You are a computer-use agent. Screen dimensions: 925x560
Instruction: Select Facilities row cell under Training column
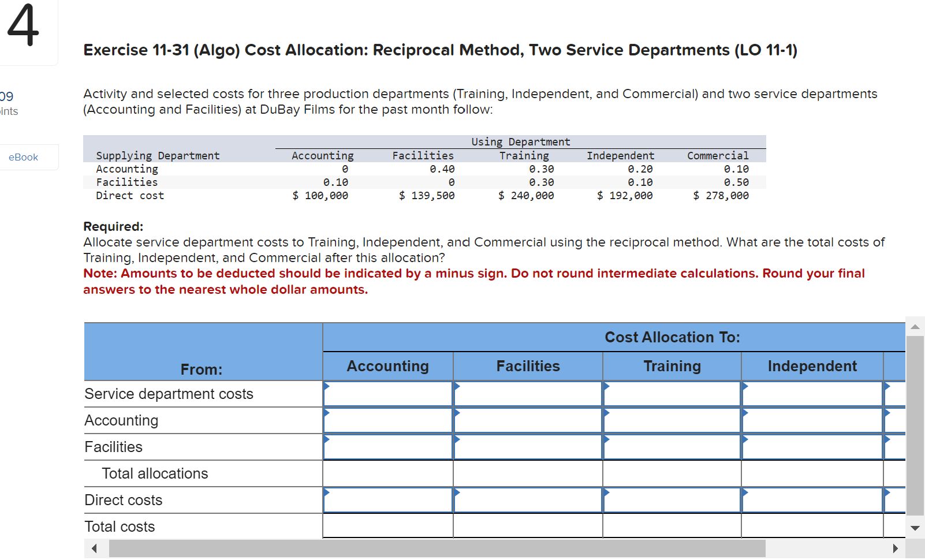point(672,447)
